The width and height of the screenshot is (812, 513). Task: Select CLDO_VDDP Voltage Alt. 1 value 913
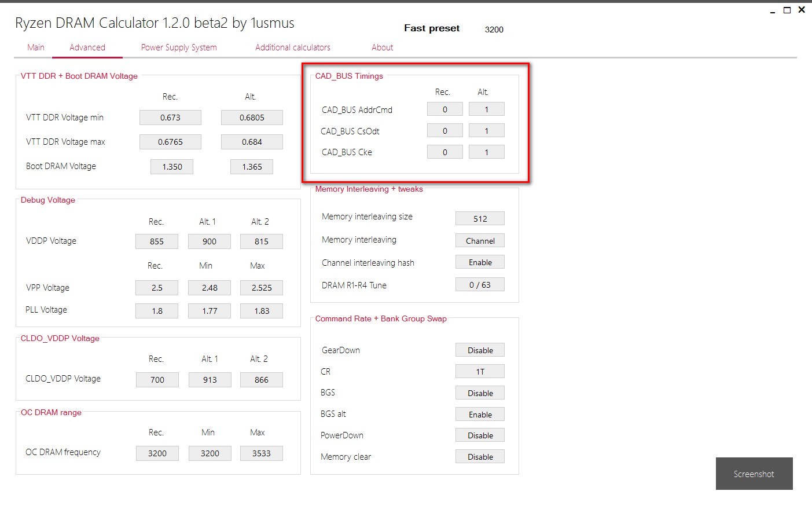pos(210,380)
